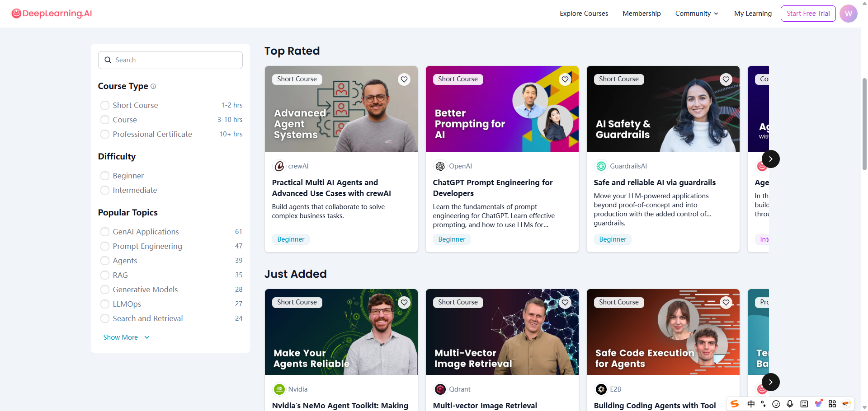Favorite the Make Your Agents Reliable course

click(x=404, y=303)
